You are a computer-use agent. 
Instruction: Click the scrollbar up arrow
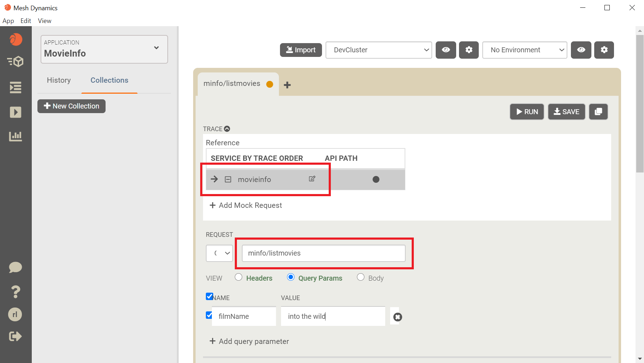tap(640, 31)
